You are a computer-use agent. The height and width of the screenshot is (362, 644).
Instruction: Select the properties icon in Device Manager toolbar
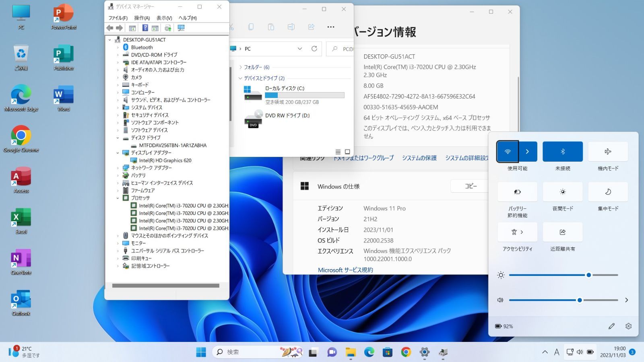pyautogui.click(x=132, y=28)
